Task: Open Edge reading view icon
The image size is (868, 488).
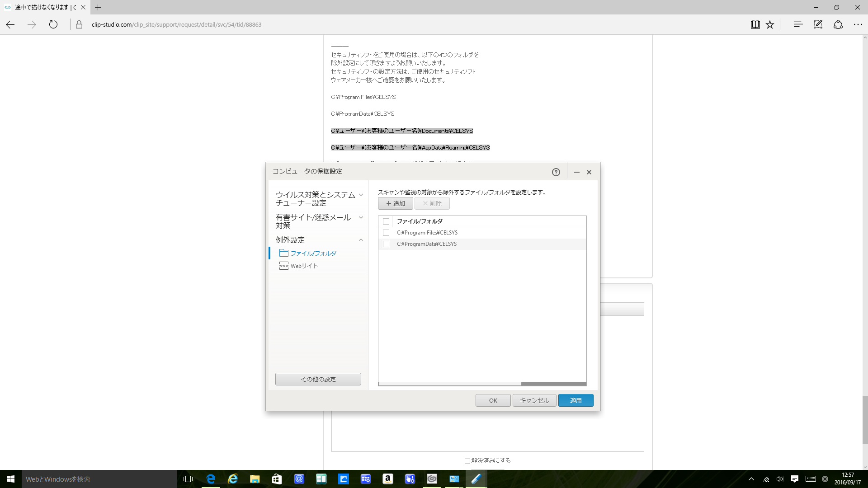Action: coord(755,25)
